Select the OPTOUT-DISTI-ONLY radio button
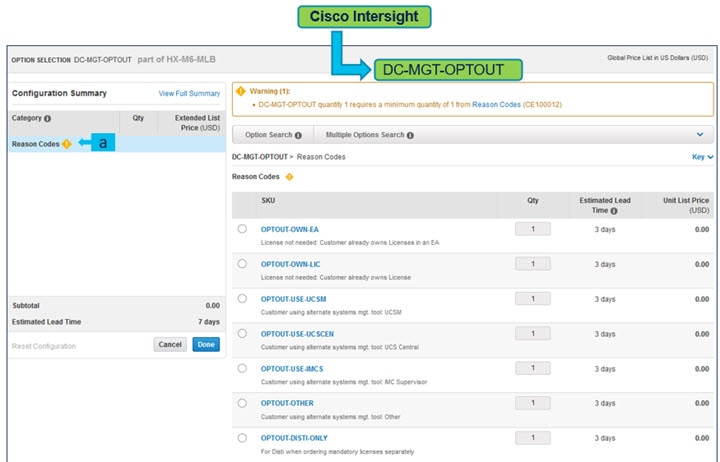 (242, 438)
